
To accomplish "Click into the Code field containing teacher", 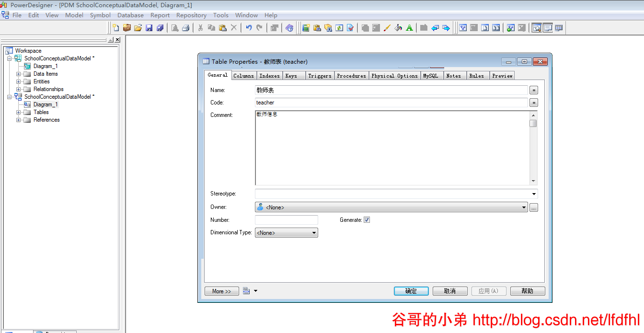I will point(391,103).
